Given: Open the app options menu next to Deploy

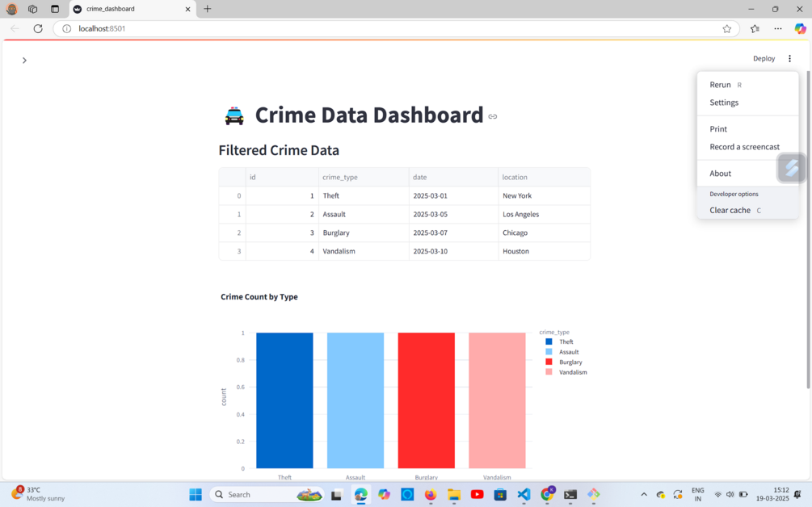Looking at the screenshot, I should (789, 58).
